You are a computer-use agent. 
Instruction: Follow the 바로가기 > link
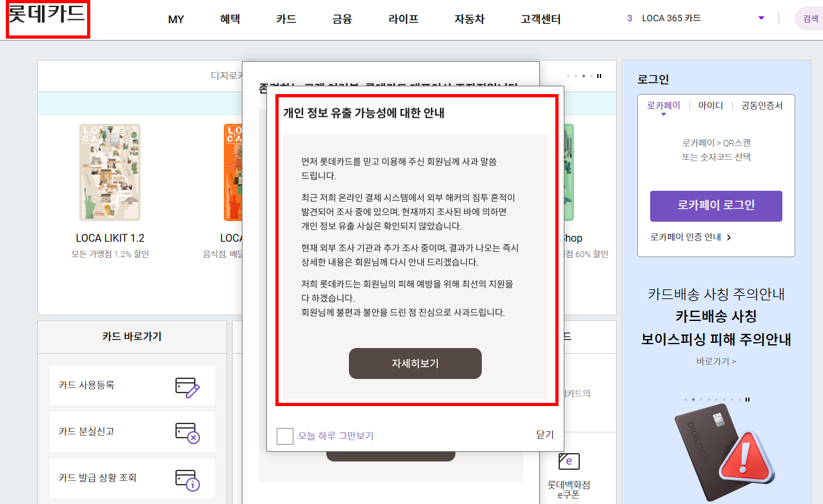716,362
